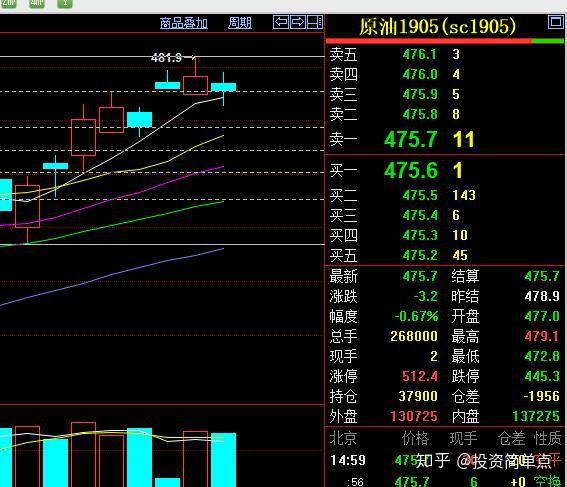
Task: Maximize the quote panel using square icon
Action: tap(556, 22)
